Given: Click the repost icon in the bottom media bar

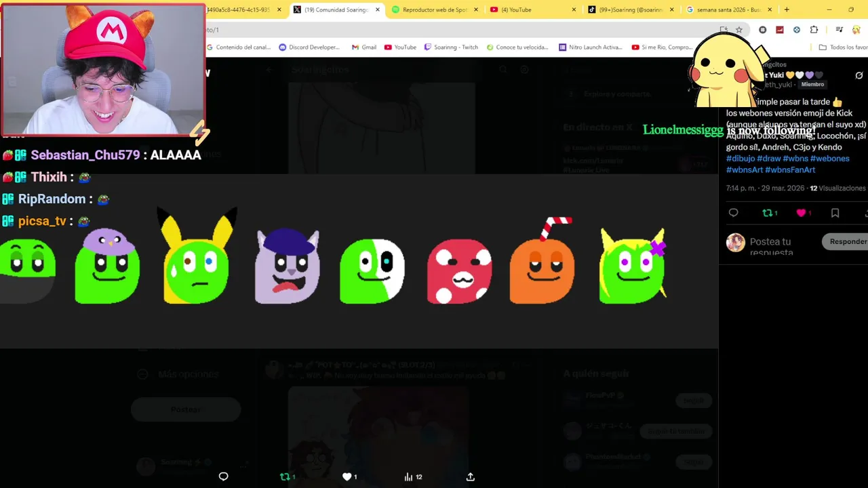Looking at the screenshot, I should click(288, 476).
